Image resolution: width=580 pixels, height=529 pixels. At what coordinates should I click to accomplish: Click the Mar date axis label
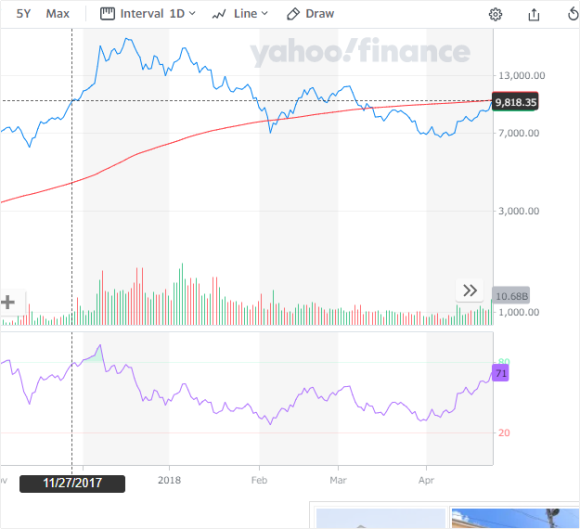tap(338, 480)
